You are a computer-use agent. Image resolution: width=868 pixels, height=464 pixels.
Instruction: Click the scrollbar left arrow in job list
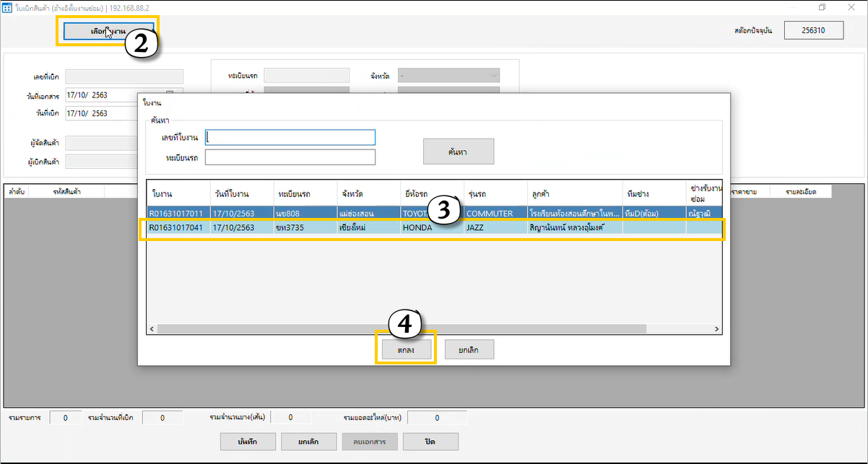tap(152, 329)
